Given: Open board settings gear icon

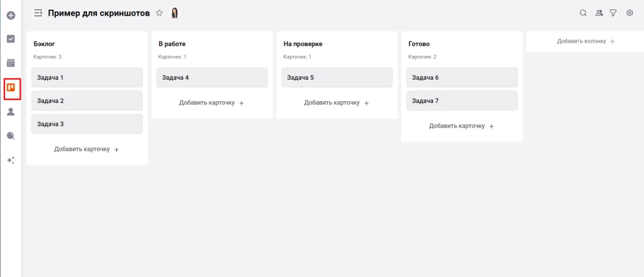Looking at the screenshot, I should pos(630,13).
